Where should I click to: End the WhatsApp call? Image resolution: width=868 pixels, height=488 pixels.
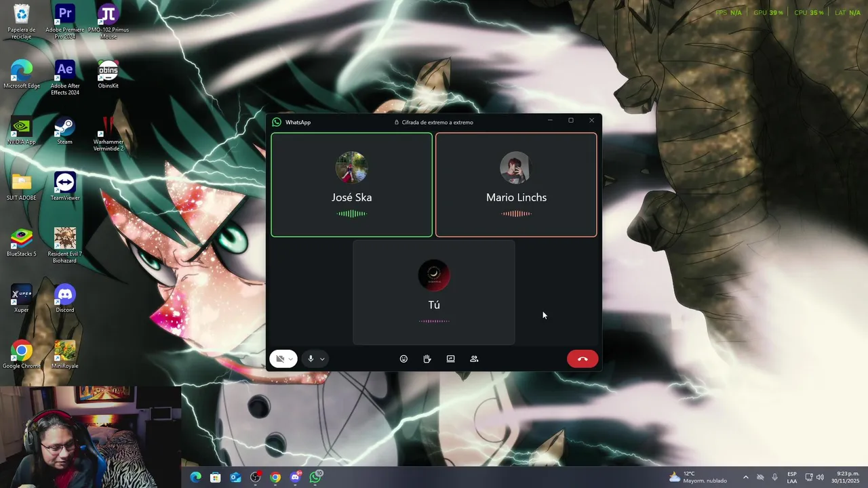click(583, 359)
